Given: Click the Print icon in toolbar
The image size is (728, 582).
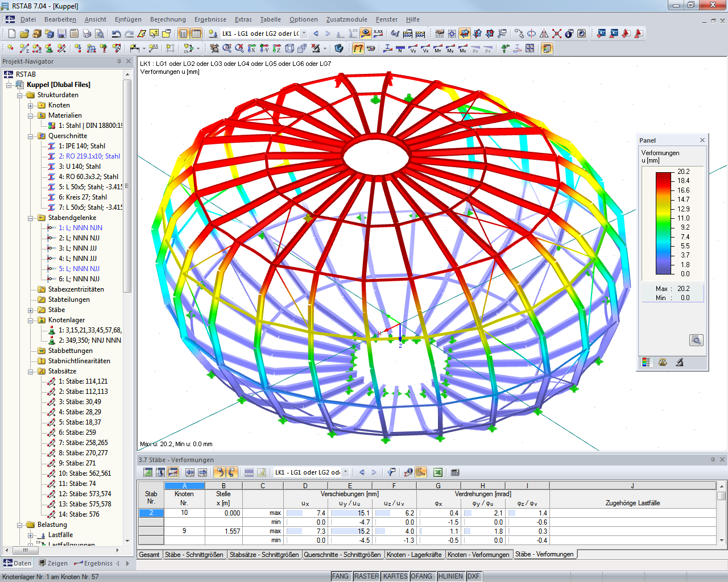Looking at the screenshot, I should [x=87, y=34].
